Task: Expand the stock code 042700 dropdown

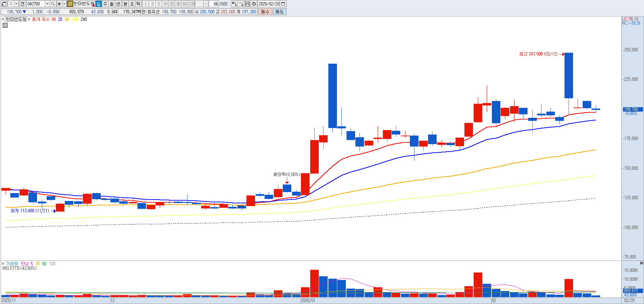Action: [47, 4]
